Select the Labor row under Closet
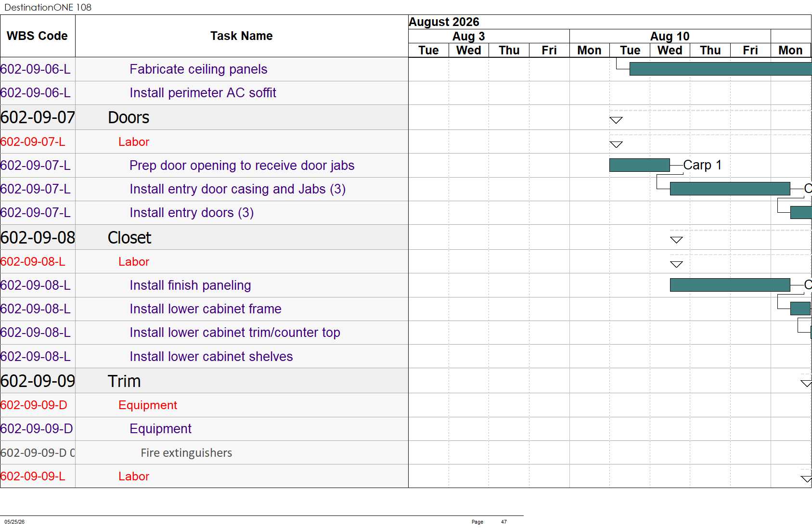Image resolution: width=812 pixels, height=528 pixels. pyautogui.click(x=134, y=262)
